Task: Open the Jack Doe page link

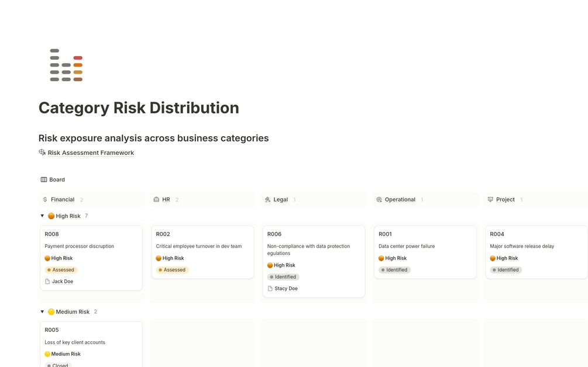Action: [62, 281]
